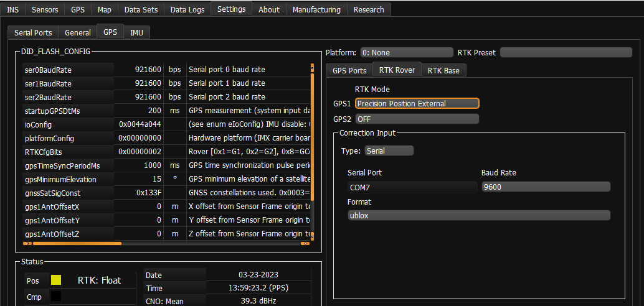Edit the gnssSatSigConst value 0x133F
Screen dimensions: 644x306
coord(138,193)
